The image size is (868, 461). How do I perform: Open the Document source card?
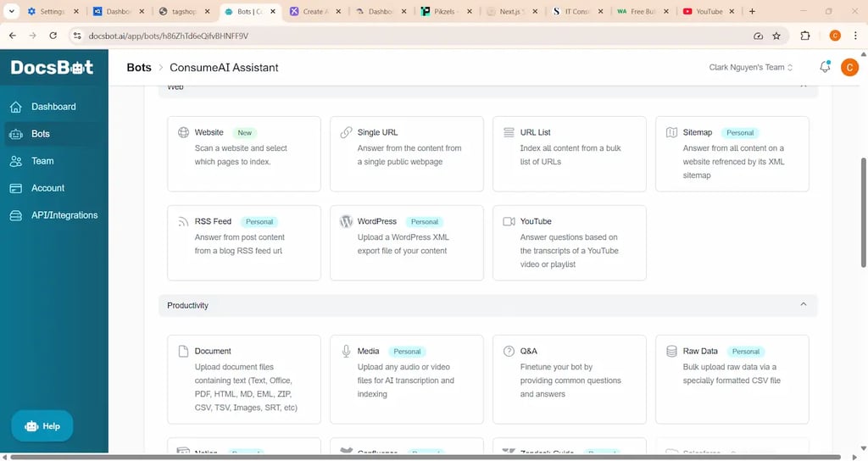(x=244, y=379)
